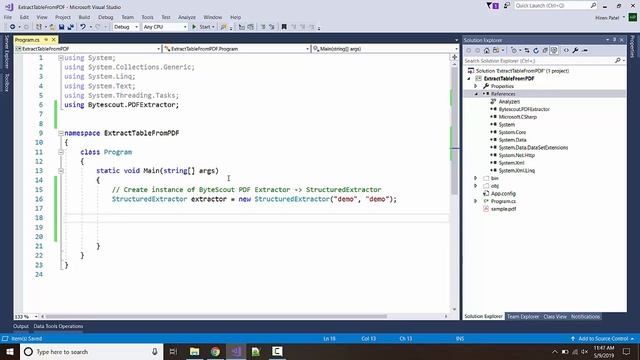Screen dimensions: 640x360
Task: Open the Output panel tab
Action: tap(21, 326)
